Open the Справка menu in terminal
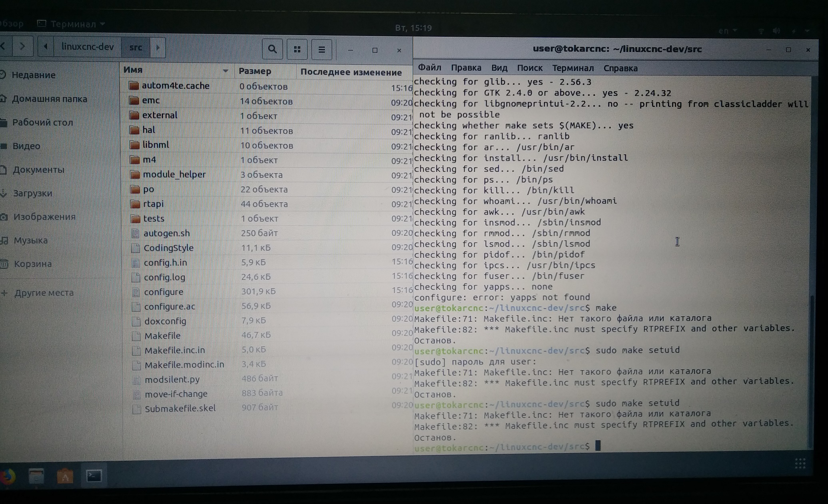 [x=620, y=68]
